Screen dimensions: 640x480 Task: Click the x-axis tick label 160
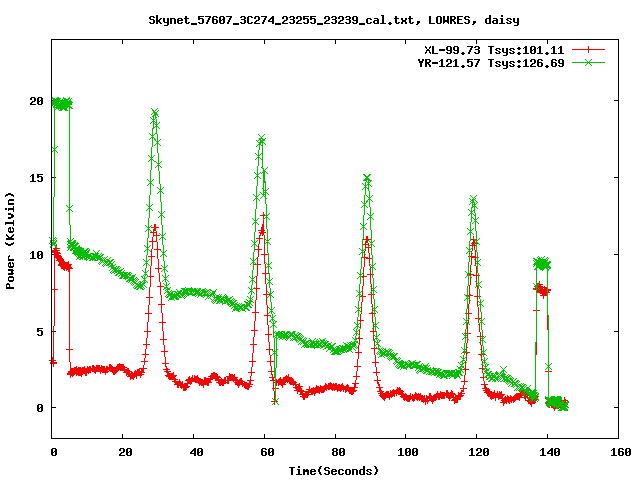(617, 453)
